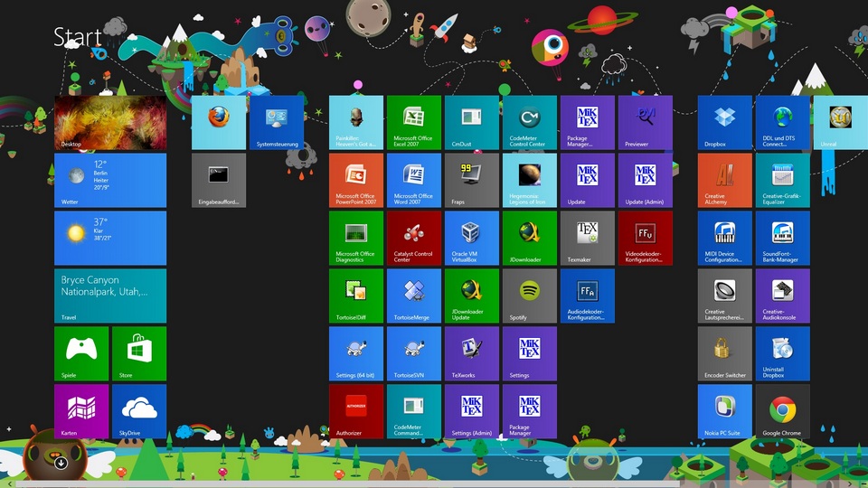Open the MiKTeX Update (Admin) tile
The height and width of the screenshot is (488, 868).
tap(646, 181)
